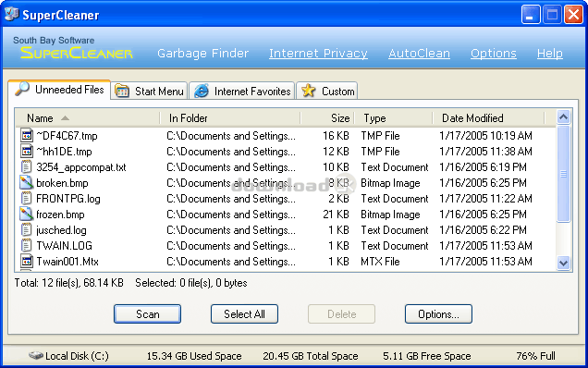Click the scrollbar down arrow in file list
The image size is (588, 368).
click(x=563, y=263)
